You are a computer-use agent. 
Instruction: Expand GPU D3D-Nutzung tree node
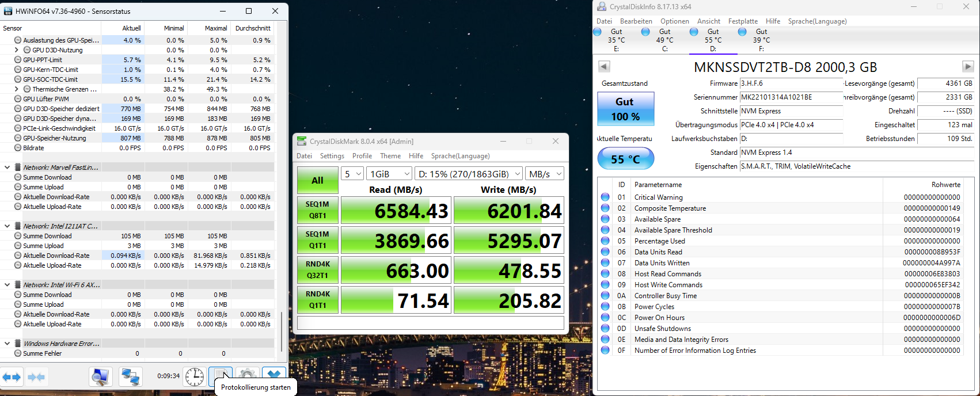17,50
